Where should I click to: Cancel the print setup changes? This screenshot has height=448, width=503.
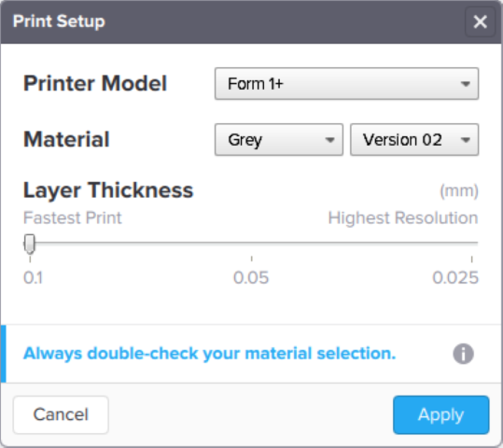(61, 414)
